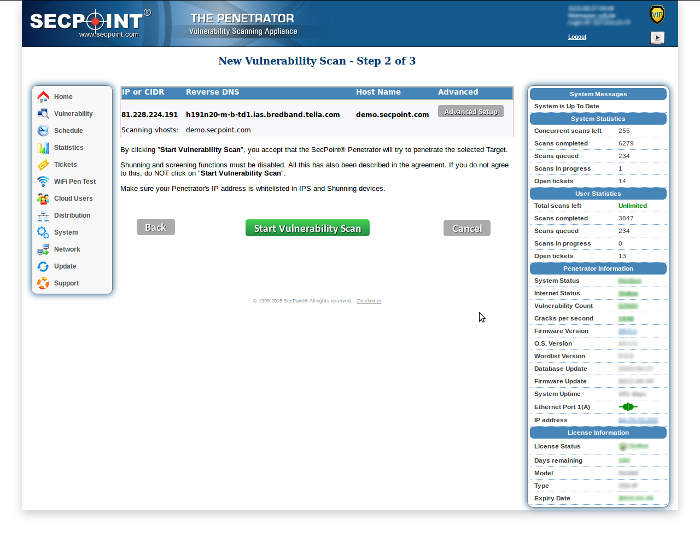Screen dimensions: 700x560
Task: Open the Distribution menu item
Action: 72,215
